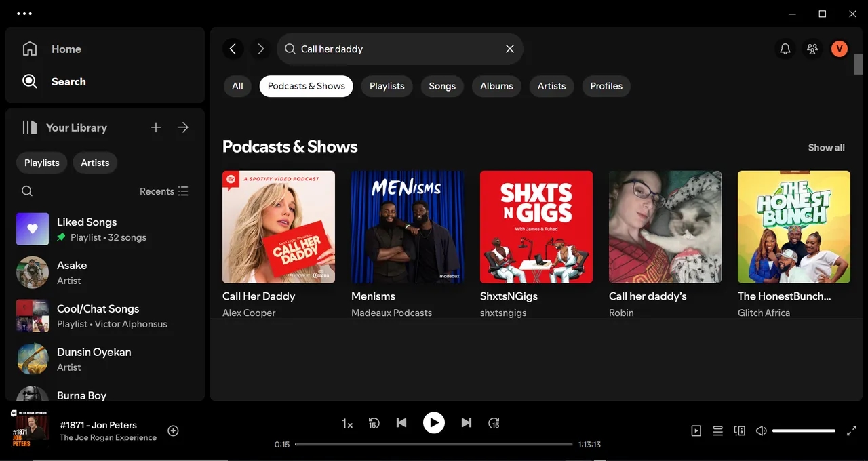Screen dimensions: 868x461
Task: Change the 1x playback speed
Action: 347,424
